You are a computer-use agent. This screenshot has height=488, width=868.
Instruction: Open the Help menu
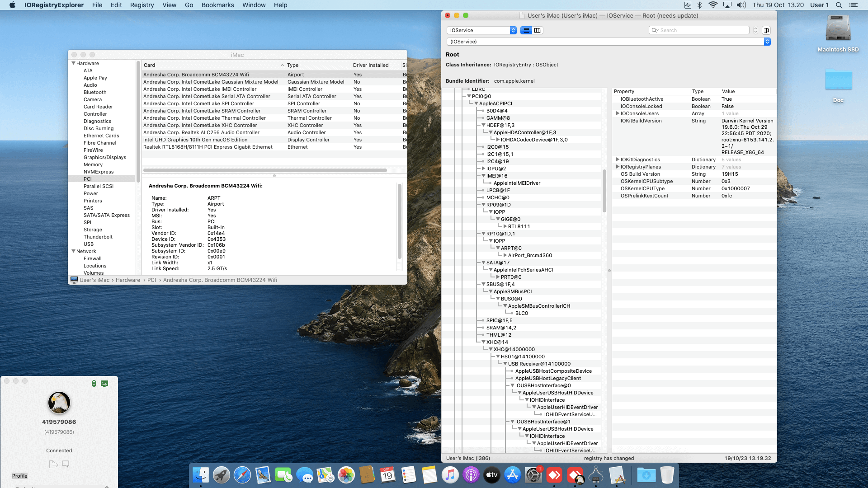point(280,5)
